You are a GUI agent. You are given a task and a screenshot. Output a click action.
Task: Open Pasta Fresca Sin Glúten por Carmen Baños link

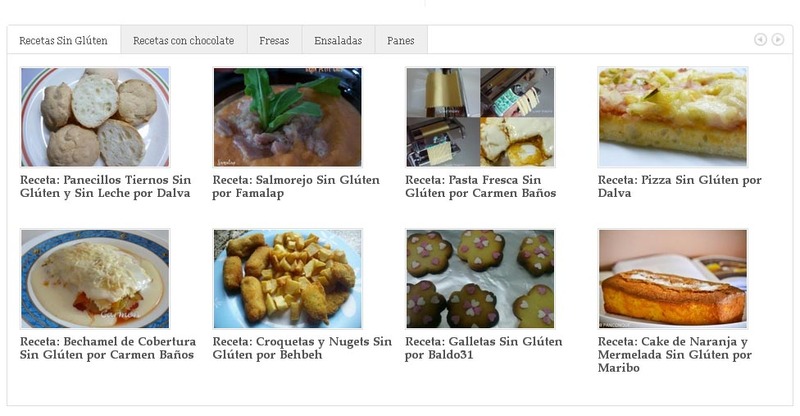(481, 186)
